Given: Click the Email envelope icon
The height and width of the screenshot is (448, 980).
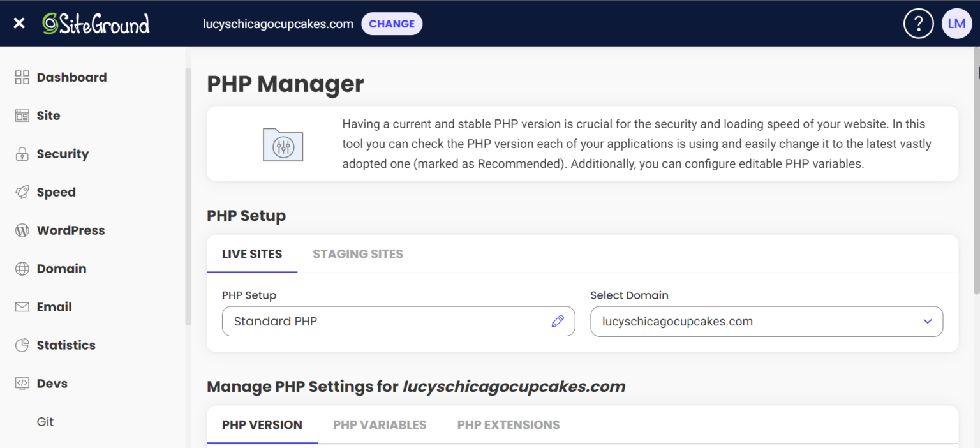Looking at the screenshot, I should click(x=22, y=307).
